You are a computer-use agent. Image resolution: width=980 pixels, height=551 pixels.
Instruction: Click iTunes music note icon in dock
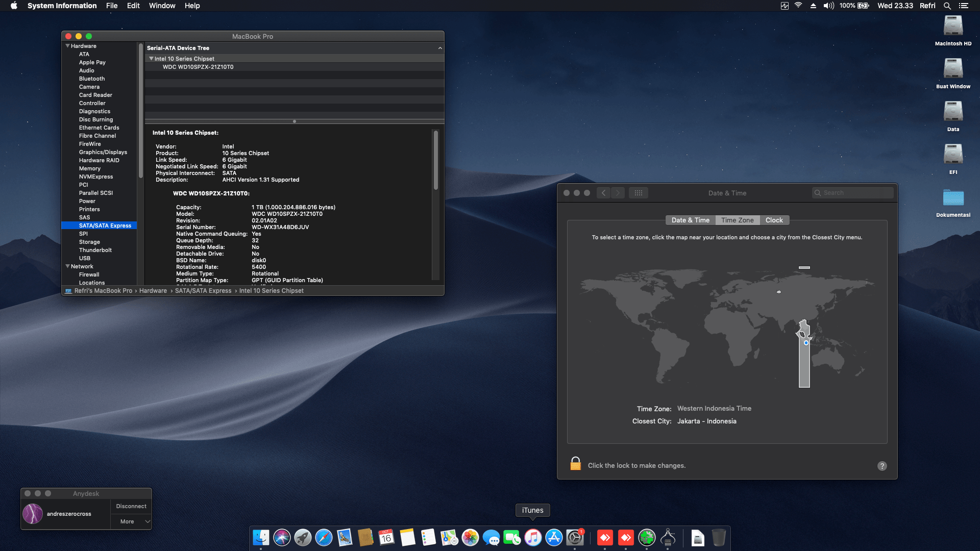533,537
